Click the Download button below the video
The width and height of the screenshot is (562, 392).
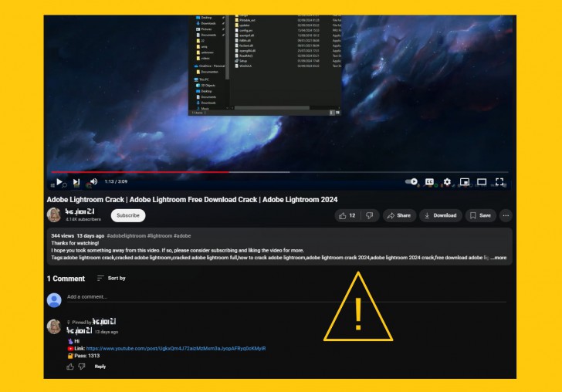tap(441, 216)
